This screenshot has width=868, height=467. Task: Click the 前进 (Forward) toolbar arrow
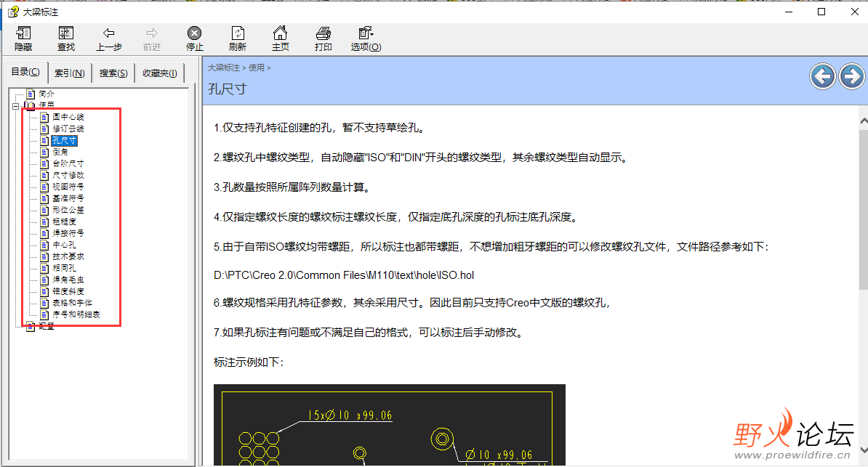click(152, 38)
